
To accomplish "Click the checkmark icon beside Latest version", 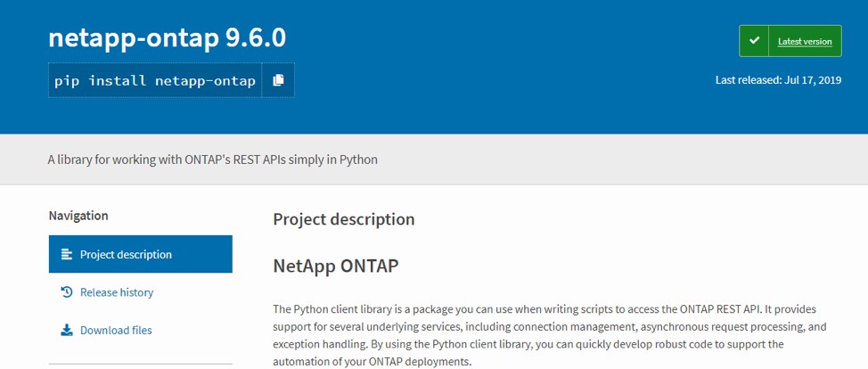I will [x=755, y=41].
